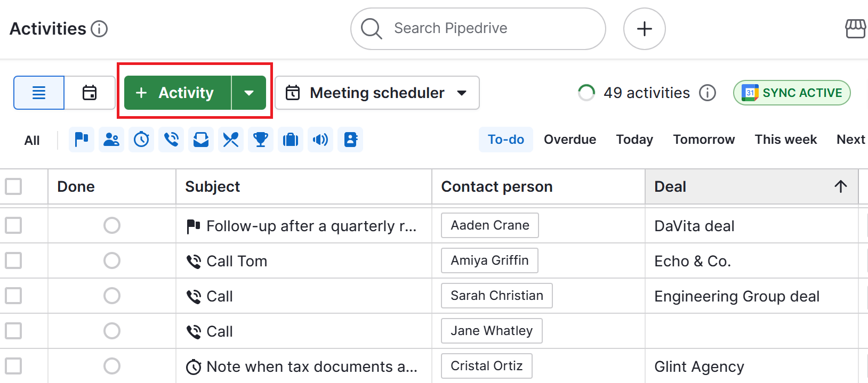The width and height of the screenshot is (868, 383).
Task: Click the trophy activity type icon
Action: tap(261, 140)
